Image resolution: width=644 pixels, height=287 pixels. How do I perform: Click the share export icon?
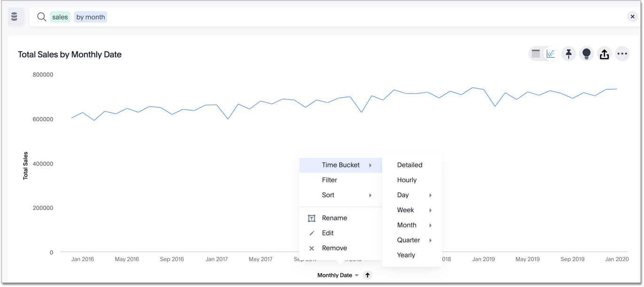(x=604, y=54)
